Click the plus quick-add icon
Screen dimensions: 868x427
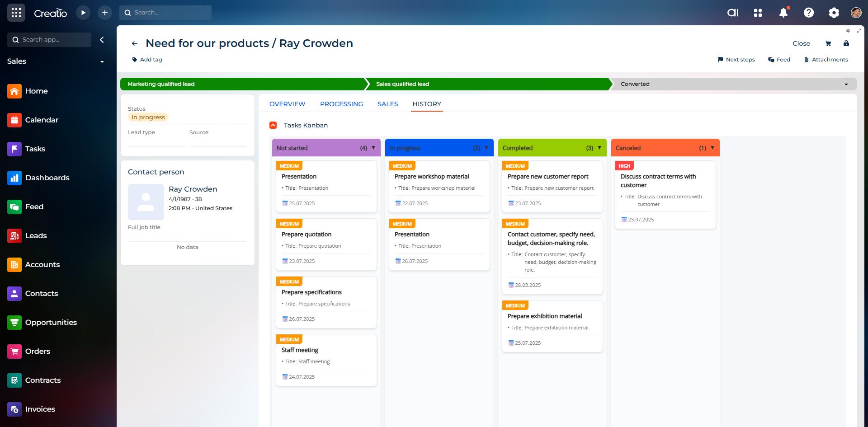pos(105,13)
